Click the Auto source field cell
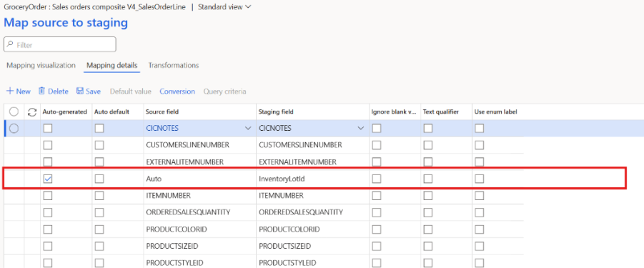This screenshot has width=644, height=268. (x=199, y=179)
